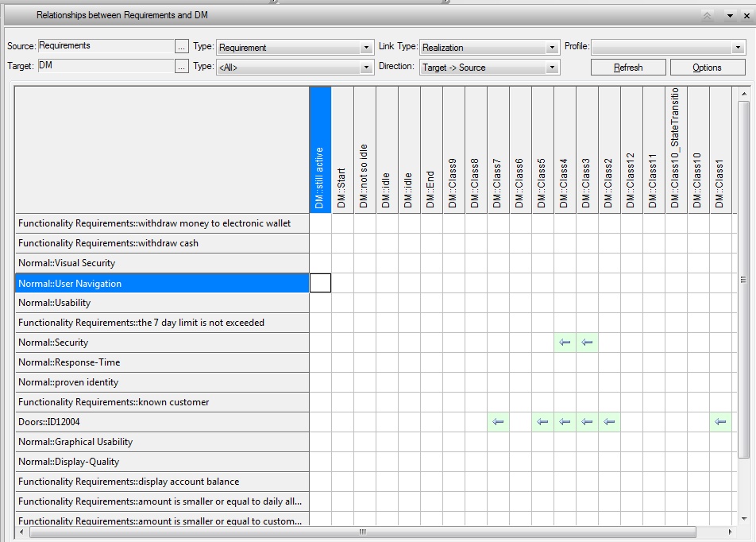Select column header DM::Class5
Screen dimensions: 756x542
[542, 149]
